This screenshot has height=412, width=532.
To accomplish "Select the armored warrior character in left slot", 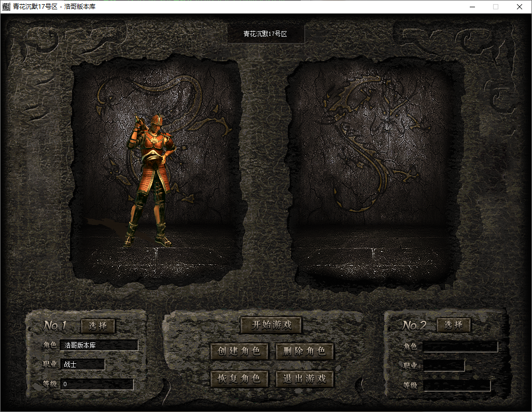I will [x=150, y=179].
